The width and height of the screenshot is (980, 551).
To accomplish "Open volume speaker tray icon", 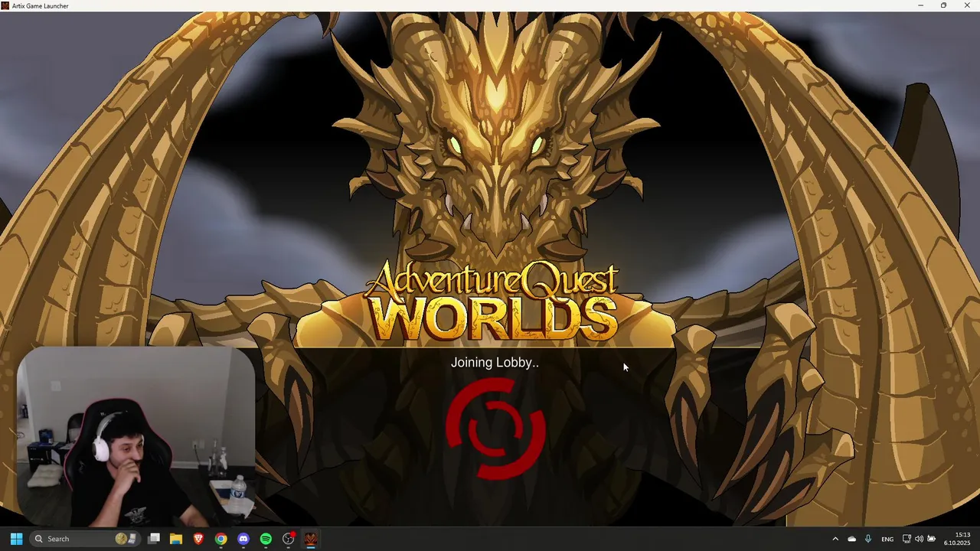I will 919,539.
